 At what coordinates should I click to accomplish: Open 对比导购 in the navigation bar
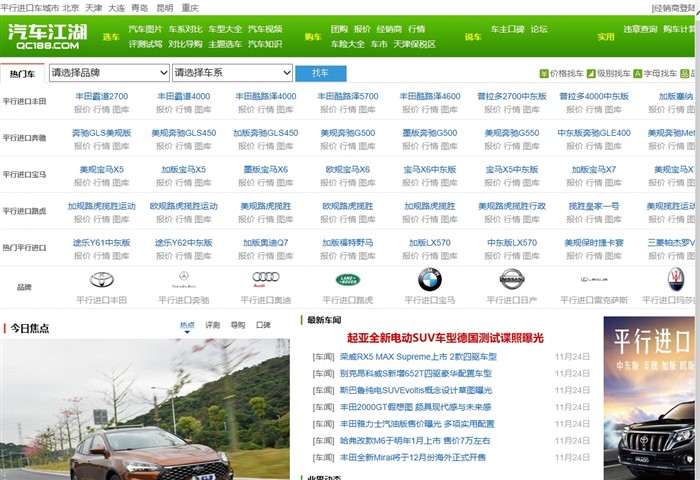185,44
